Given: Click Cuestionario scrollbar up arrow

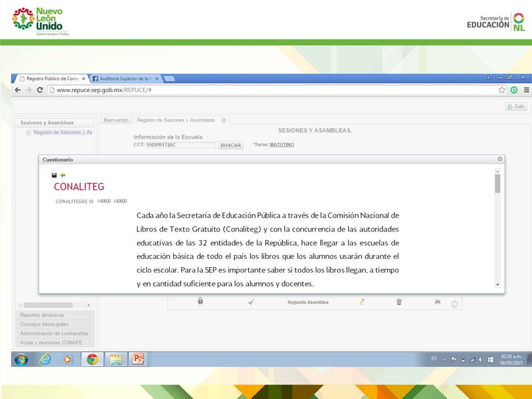Looking at the screenshot, I should point(498,172).
